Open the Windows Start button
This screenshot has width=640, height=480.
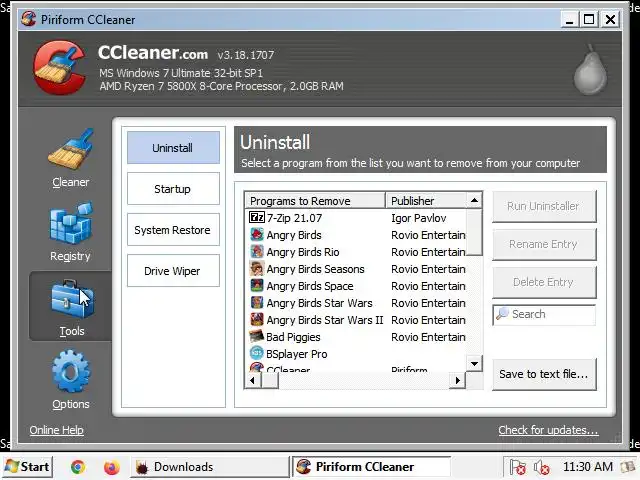[28, 467]
